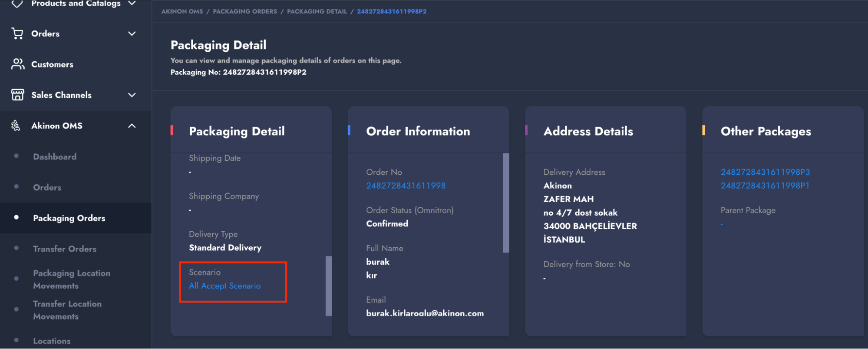This screenshot has width=868, height=349.
Task: Open Dashboard under Akinon OMS
Action: 55,156
